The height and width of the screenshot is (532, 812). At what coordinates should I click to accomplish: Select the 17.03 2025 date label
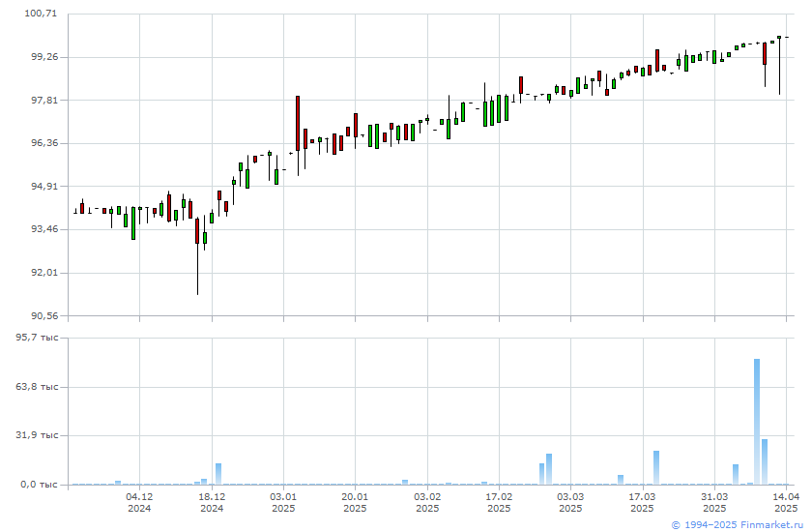[x=643, y=502]
